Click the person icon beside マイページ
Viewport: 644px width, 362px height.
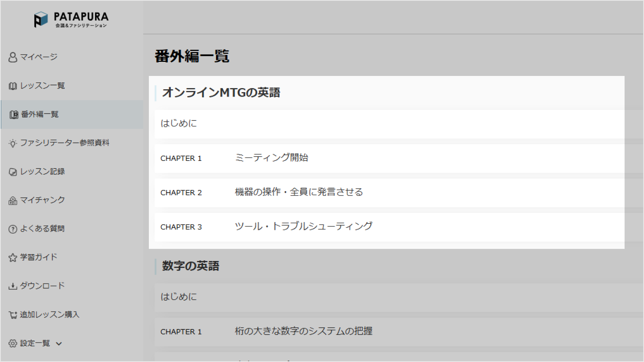pyautogui.click(x=13, y=57)
